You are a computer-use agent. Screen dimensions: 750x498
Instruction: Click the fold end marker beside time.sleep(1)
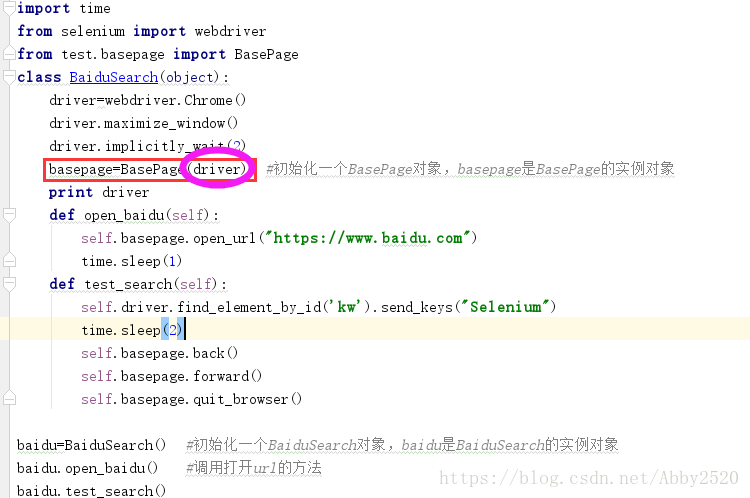(x=9, y=261)
